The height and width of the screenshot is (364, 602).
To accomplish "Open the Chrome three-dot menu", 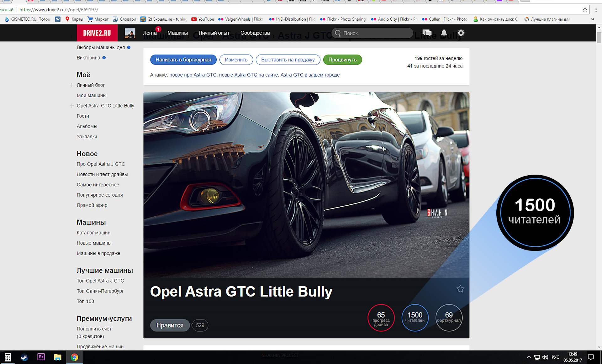I will 596,10.
